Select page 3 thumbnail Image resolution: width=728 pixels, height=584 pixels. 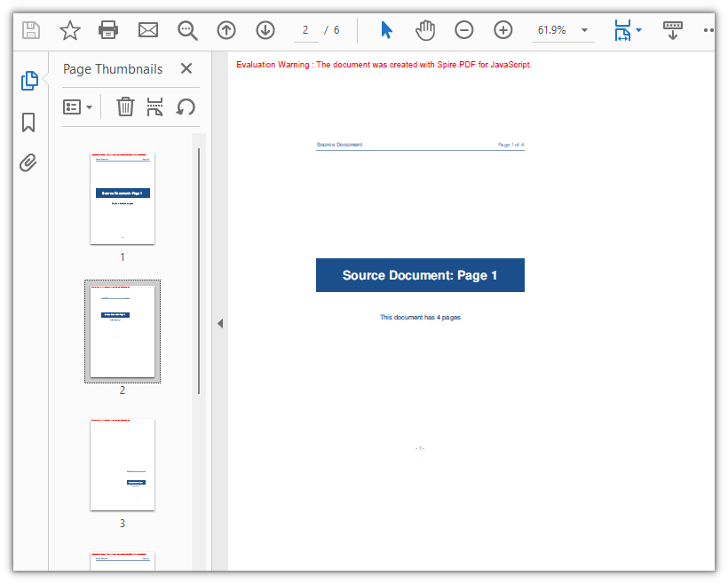(x=123, y=465)
